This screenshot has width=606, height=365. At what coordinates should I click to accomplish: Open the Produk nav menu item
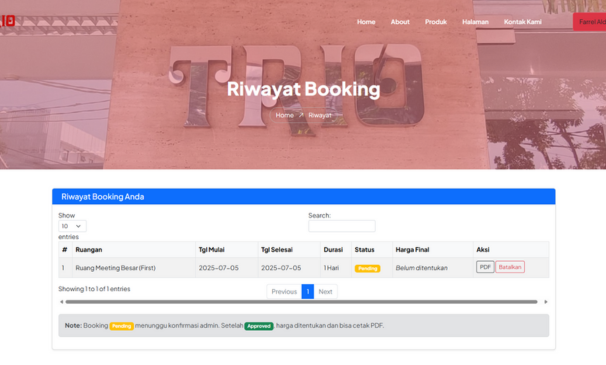click(x=436, y=22)
